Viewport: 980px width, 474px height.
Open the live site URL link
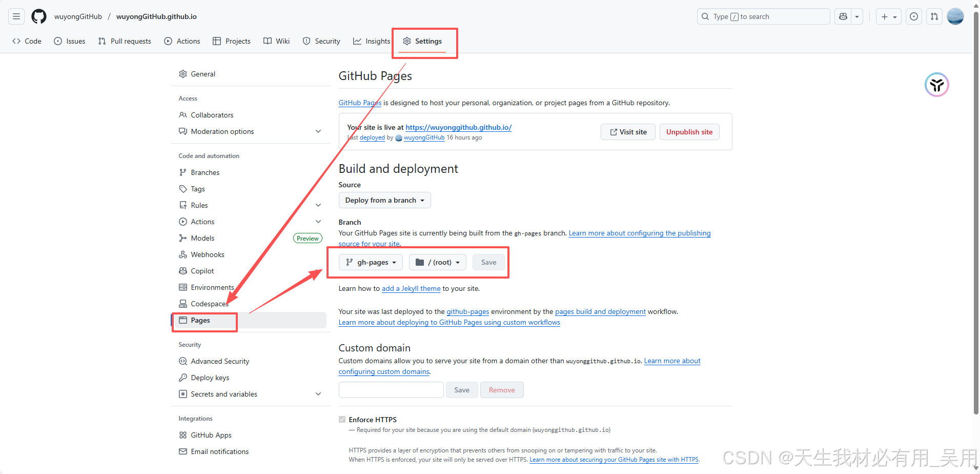coord(458,127)
